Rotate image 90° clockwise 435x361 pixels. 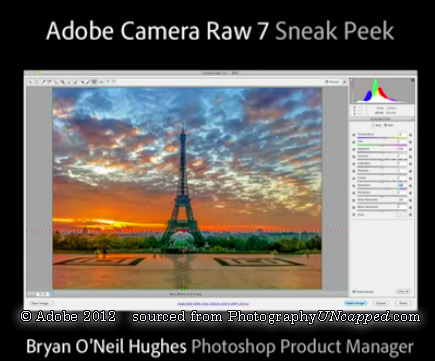point(113,82)
